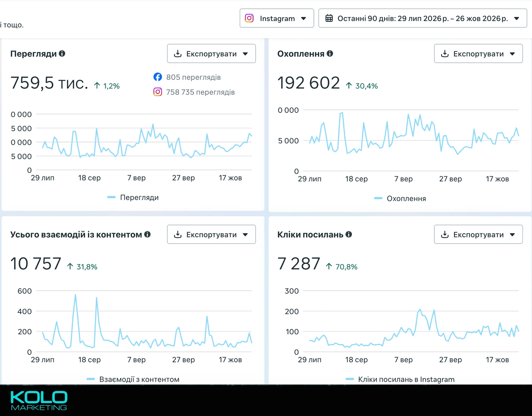Click download icon in Перегляди export button

(x=177, y=54)
